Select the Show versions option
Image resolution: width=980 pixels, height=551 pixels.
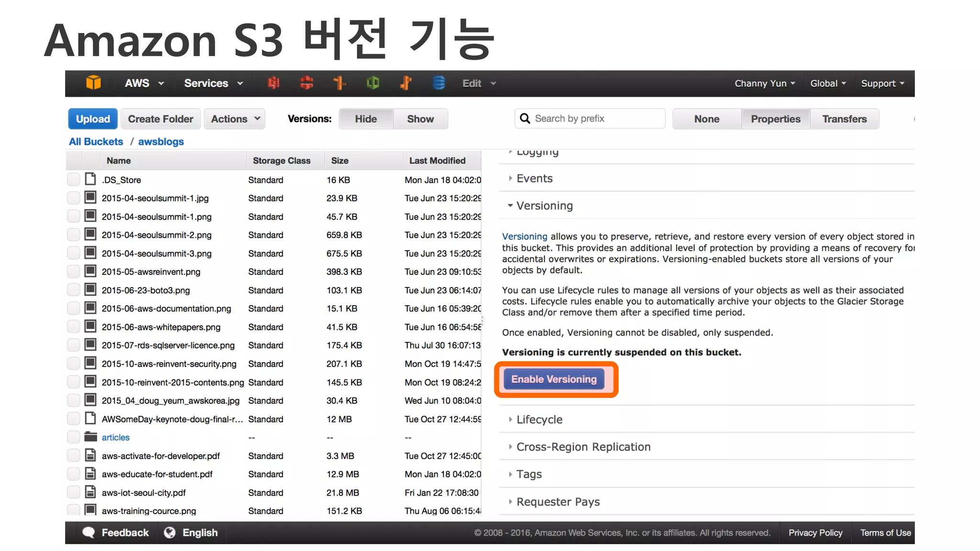(420, 119)
